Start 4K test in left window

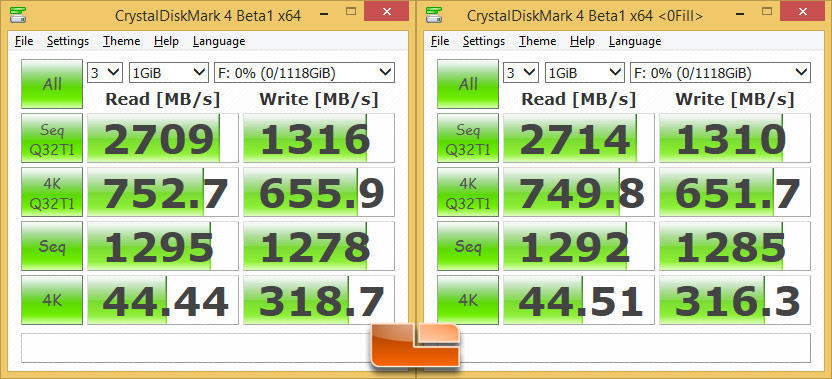(52, 300)
